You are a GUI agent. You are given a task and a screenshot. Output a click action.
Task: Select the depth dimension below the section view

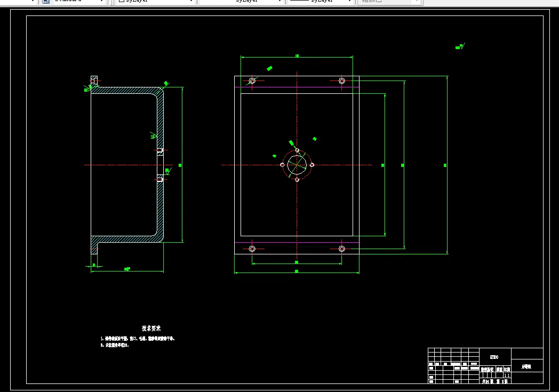pos(127,270)
